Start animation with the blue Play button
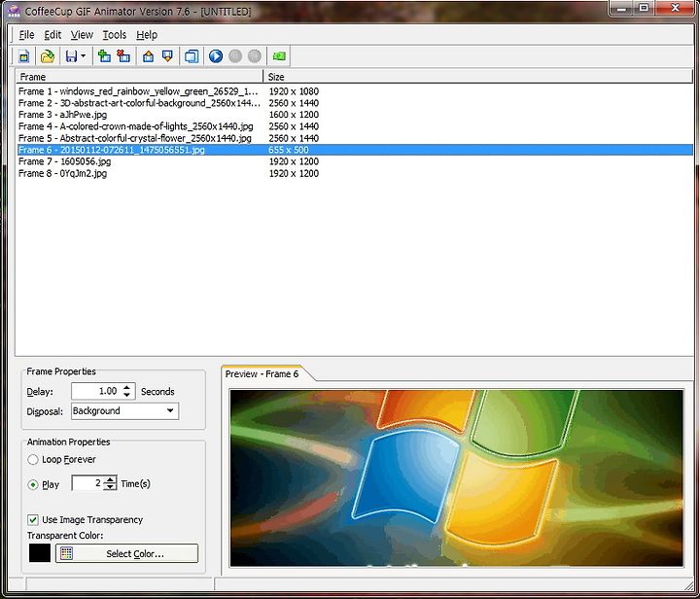Screen dimensions: 700x599 coord(216,56)
